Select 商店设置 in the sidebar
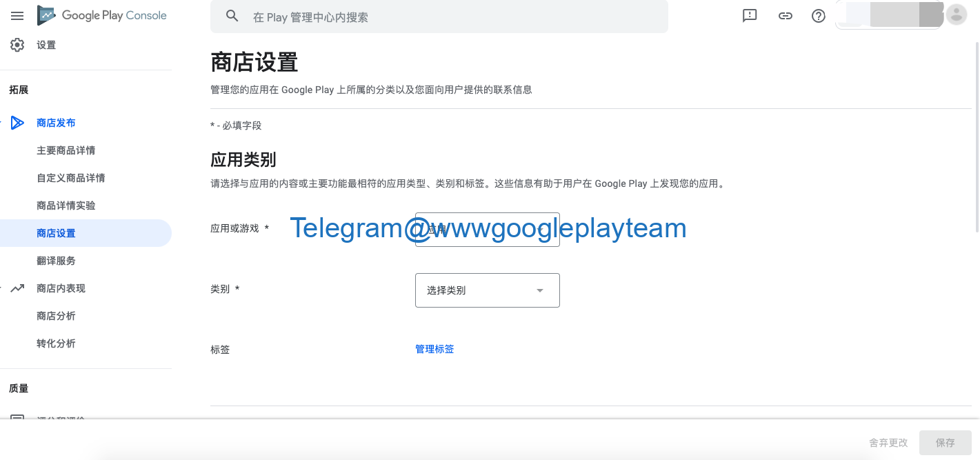 coord(86,233)
